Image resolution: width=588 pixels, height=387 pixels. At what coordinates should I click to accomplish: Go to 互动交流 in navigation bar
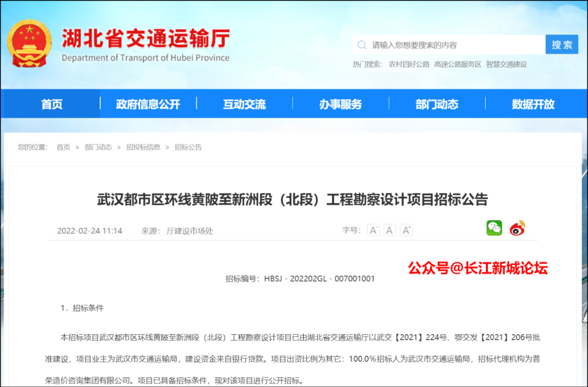point(244,104)
